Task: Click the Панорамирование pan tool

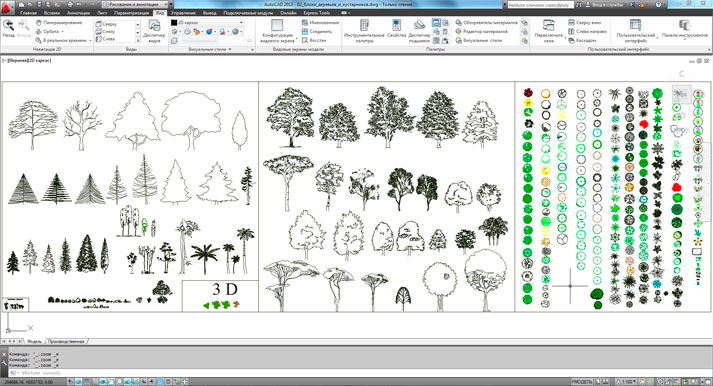Action: pos(59,23)
